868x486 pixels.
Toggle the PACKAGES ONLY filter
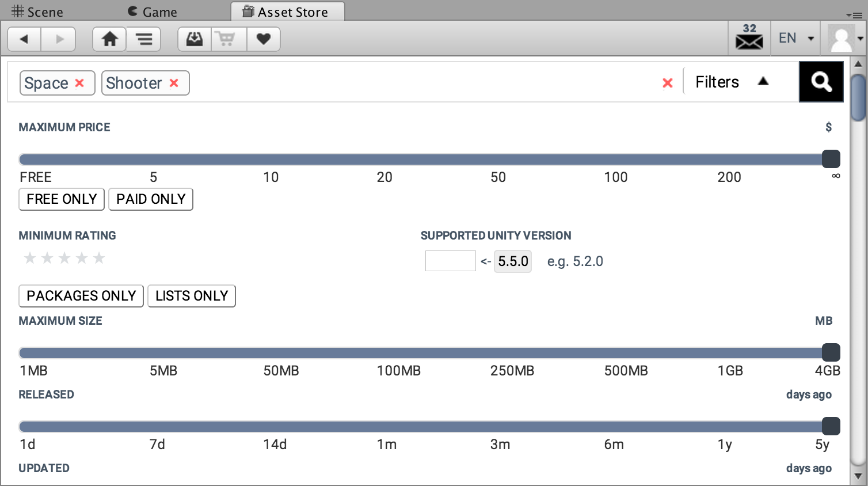(81, 296)
